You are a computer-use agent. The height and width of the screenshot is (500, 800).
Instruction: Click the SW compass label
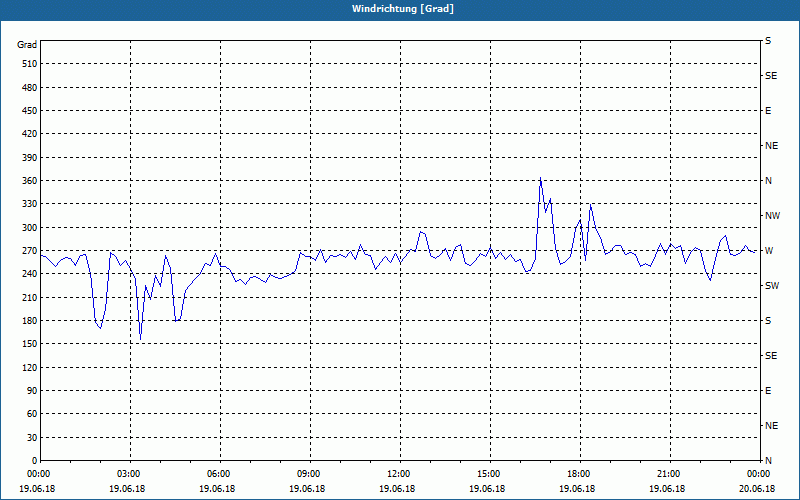tap(772, 286)
